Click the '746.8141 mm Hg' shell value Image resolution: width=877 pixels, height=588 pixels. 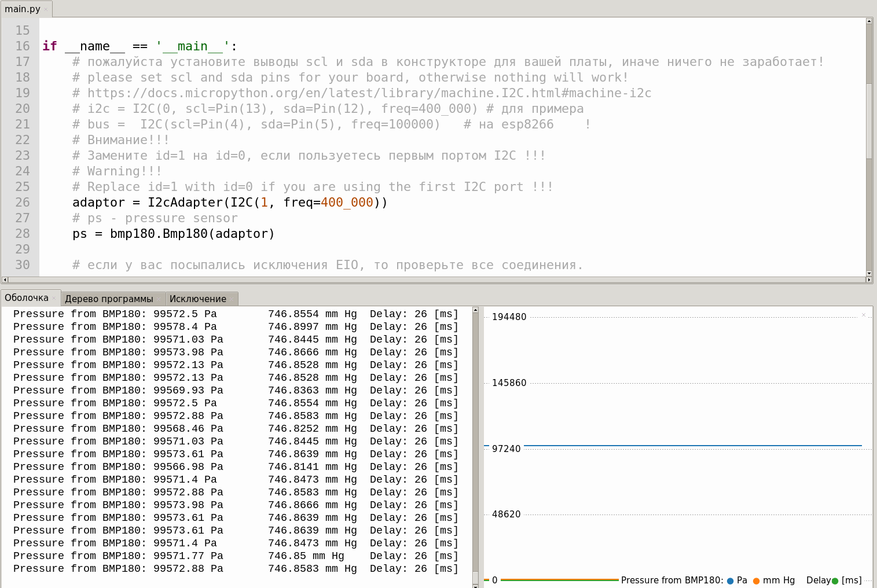(313, 466)
